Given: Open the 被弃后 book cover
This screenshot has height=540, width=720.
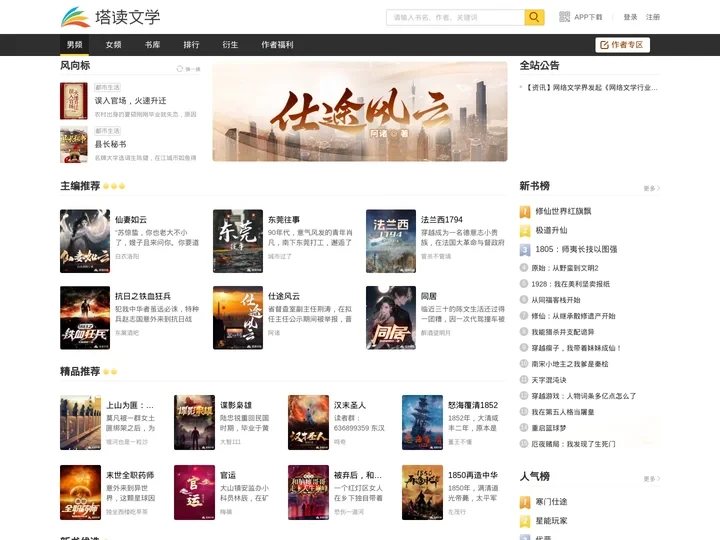Looking at the screenshot, I should click(308, 492).
